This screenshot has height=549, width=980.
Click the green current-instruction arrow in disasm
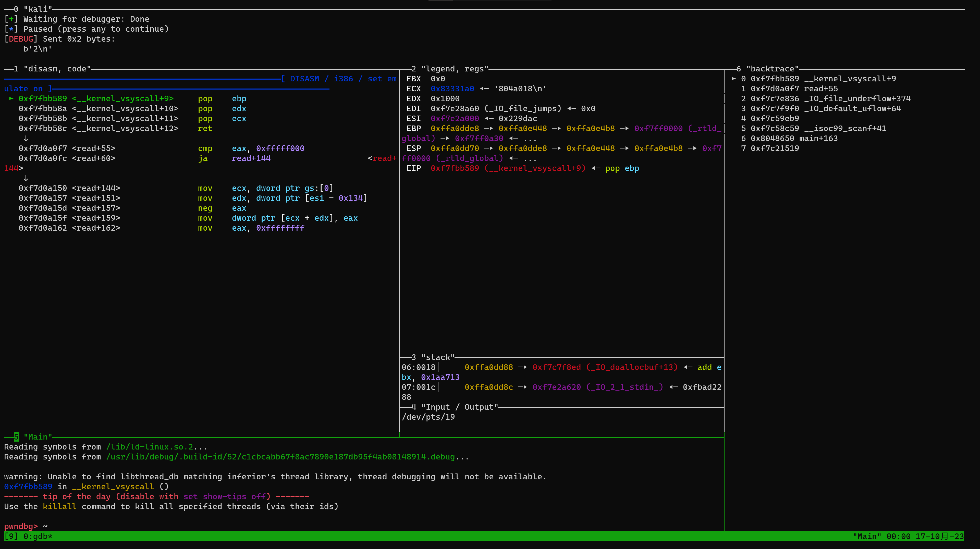point(11,98)
